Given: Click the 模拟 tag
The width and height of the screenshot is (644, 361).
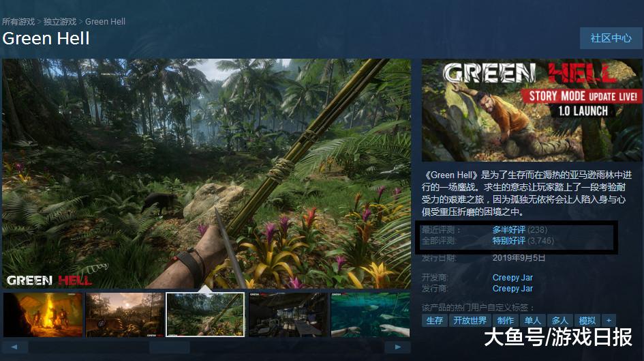Looking at the screenshot, I should [587, 320].
